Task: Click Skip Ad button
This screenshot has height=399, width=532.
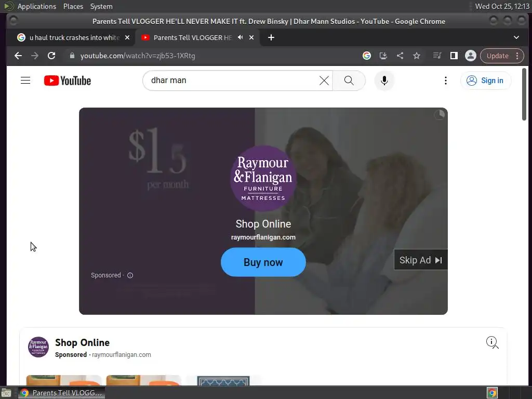Action: coord(421,260)
